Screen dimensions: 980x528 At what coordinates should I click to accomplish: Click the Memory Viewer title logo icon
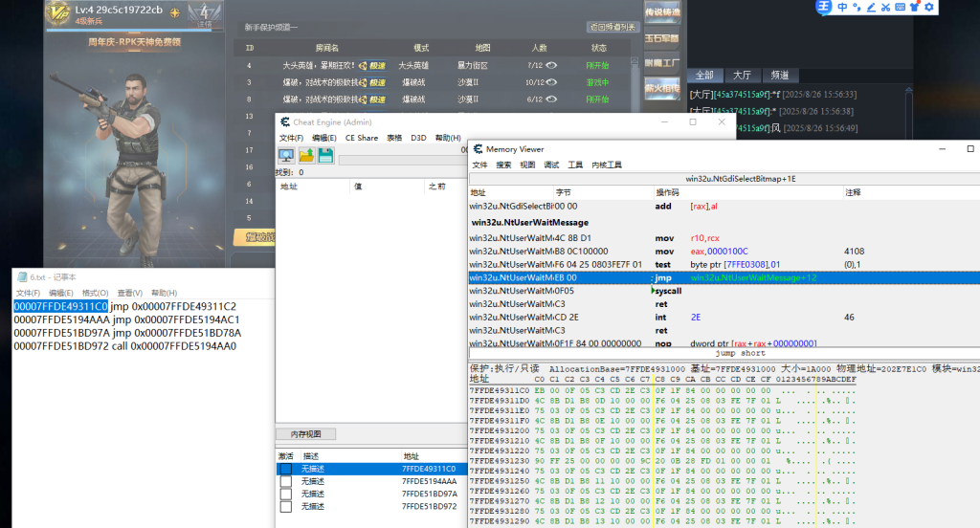coord(479,148)
